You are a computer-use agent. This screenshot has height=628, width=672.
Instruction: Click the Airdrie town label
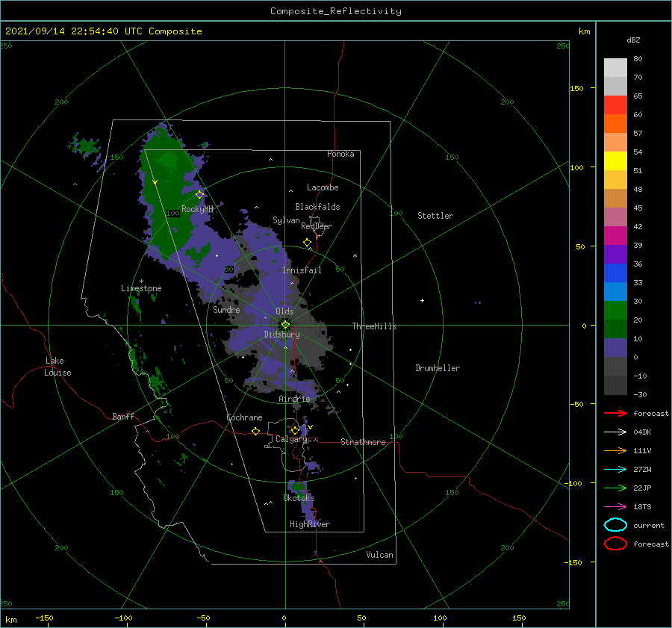294,399
